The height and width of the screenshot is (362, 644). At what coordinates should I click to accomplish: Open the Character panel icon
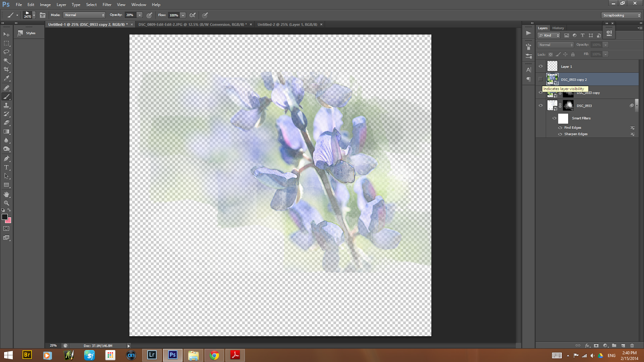tap(528, 70)
